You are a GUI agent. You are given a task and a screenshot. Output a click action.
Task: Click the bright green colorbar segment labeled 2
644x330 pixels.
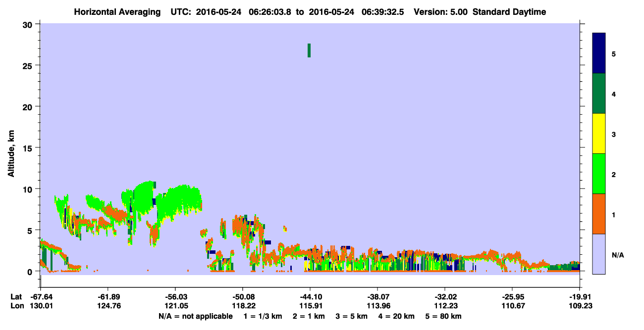(599, 174)
